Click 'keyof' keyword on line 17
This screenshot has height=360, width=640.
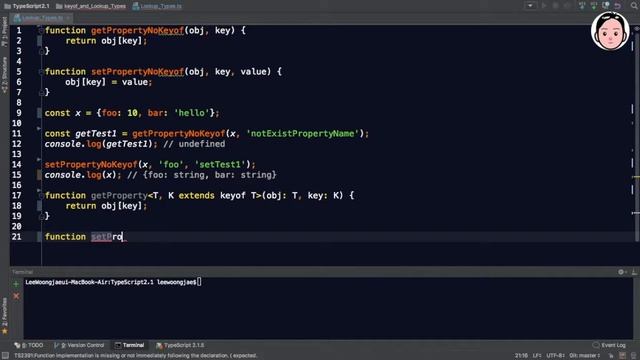coord(233,196)
